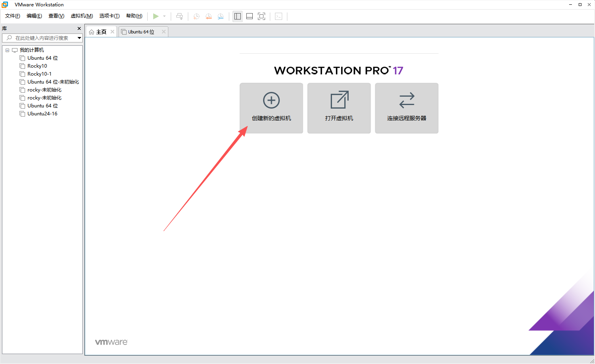Click 连接远程服务器 button
The width and height of the screenshot is (595, 364).
point(407,108)
